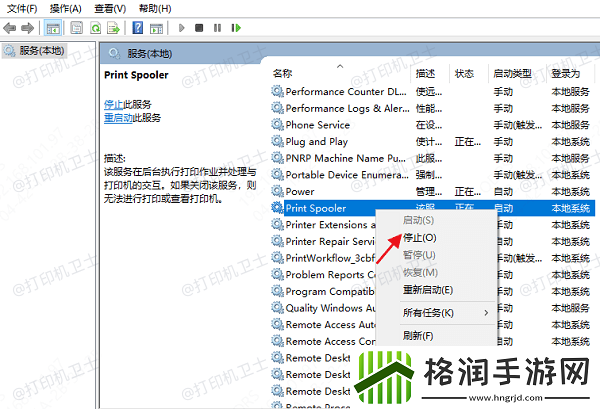
Task: Click the Start Service play icon
Action: pos(182,28)
